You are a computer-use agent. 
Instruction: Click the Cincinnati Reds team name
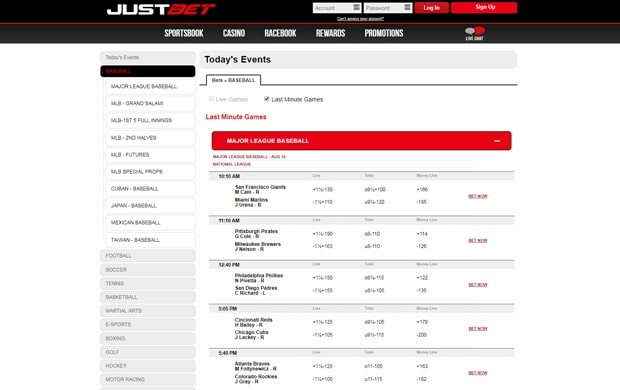point(253,320)
